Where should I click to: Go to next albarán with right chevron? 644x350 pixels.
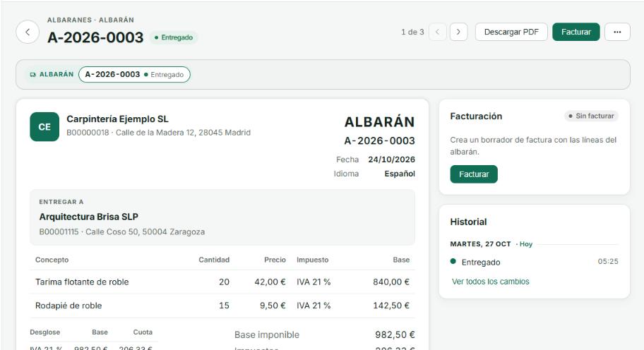[x=458, y=32]
